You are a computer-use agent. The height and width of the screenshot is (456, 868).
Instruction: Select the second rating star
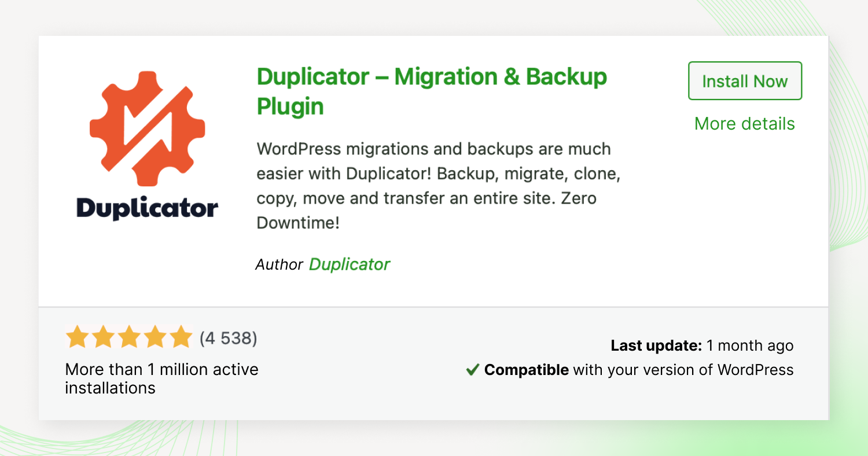coord(103,336)
